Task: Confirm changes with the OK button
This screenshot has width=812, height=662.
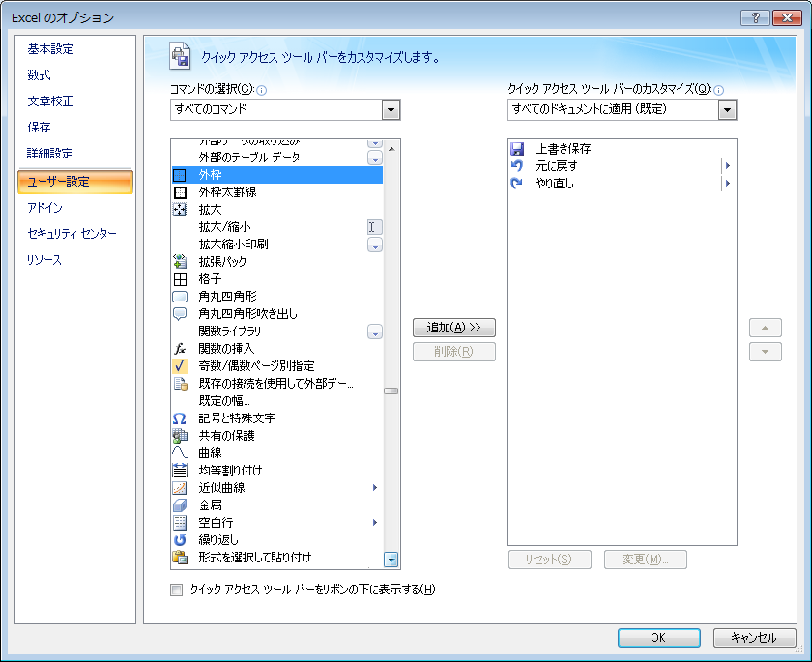Action: (658, 638)
